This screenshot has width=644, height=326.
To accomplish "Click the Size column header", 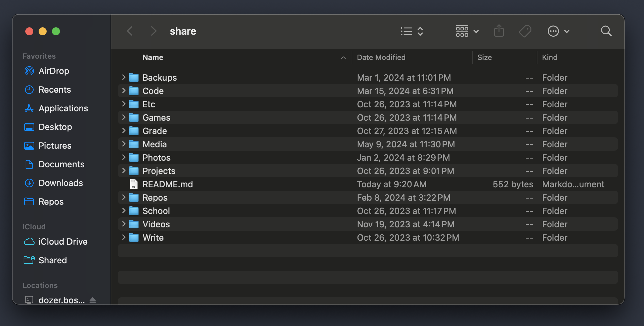I will [x=485, y=57].
